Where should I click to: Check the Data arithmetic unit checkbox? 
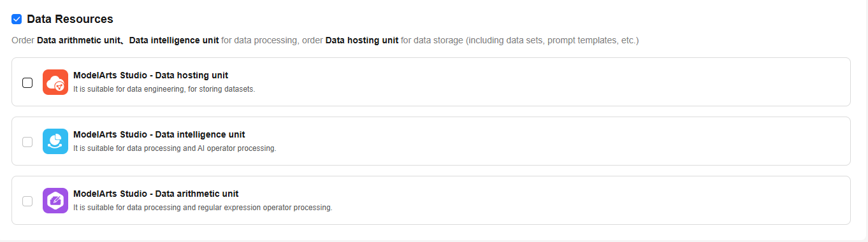point(27,201)
